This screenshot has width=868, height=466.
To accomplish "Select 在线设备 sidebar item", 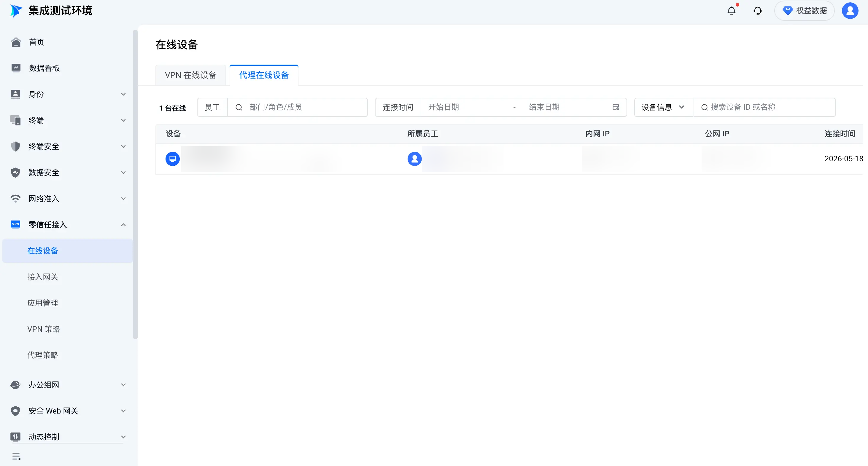I will point(68,251).
